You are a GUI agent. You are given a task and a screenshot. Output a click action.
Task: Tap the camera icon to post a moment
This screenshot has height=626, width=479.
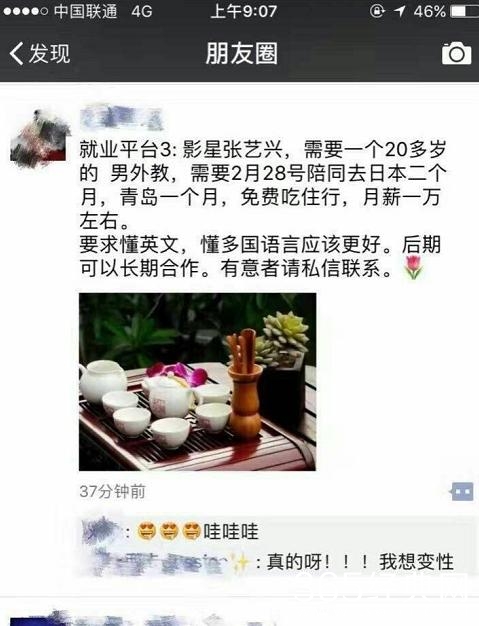pyautogui.click(x=456, y=53)
